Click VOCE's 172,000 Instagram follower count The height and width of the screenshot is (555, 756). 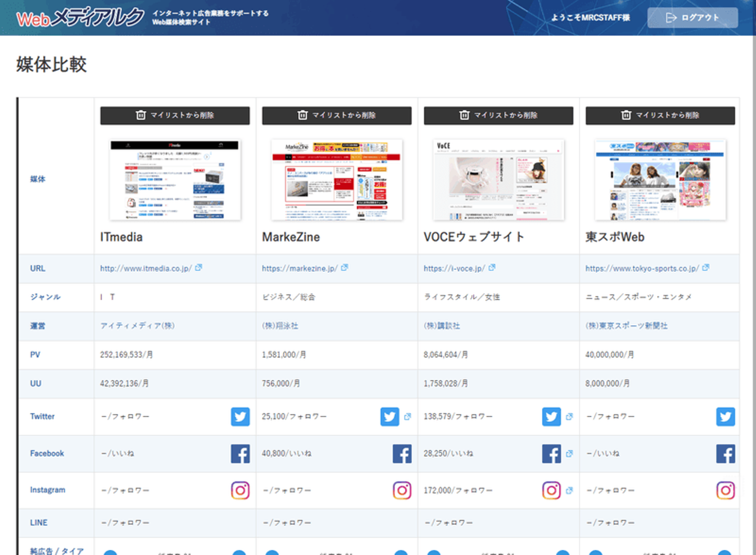click(458, 490)
